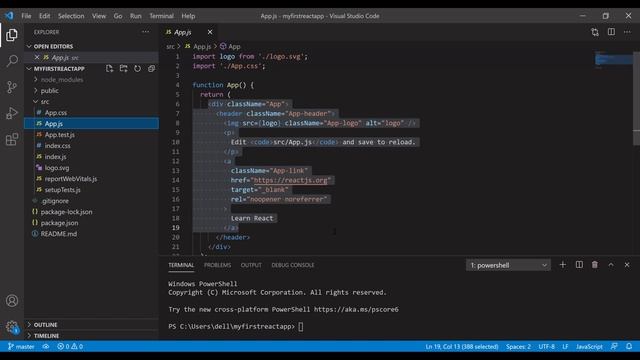
Task: Open the Edit menu
Action: point(44,16)
